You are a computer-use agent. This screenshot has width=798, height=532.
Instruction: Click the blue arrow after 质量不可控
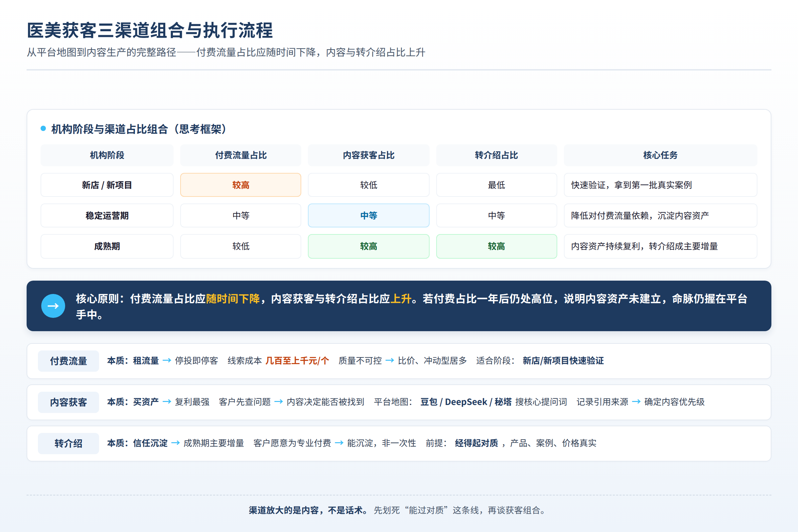point(390,360)
